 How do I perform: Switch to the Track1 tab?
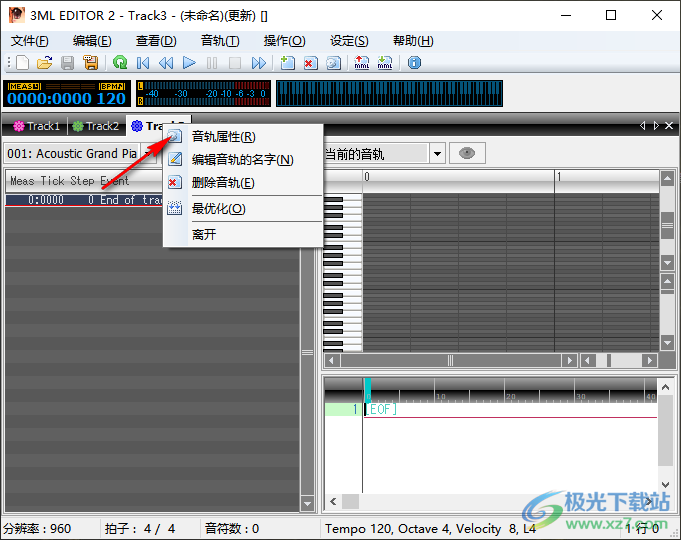[x=36, y=126]
